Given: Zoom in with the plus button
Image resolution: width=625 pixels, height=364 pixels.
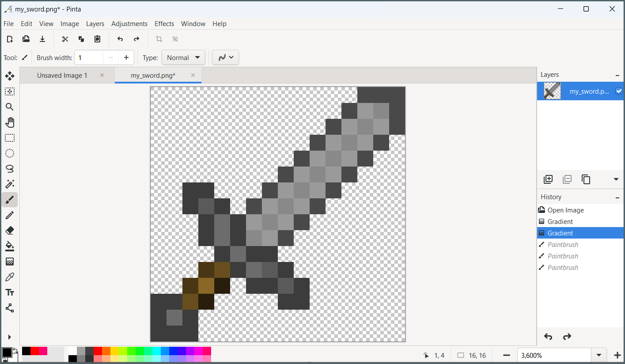Looking at the screenshot, I should pyautogui.click(x=617, y=355).
